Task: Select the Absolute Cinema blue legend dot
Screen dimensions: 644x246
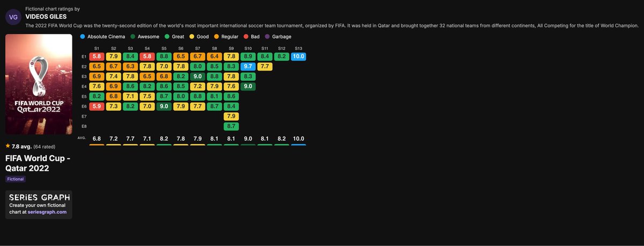Action: click(82, 37)
